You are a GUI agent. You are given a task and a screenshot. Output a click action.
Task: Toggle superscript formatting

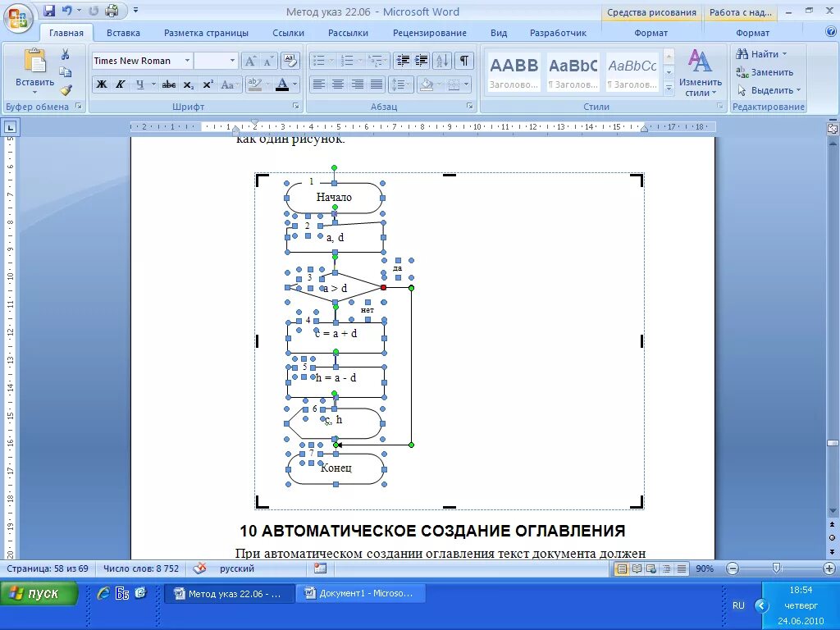208,84
